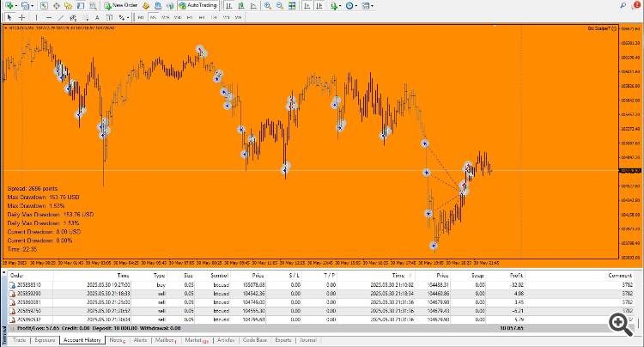Open the Profiles icon
The width and height of the screenshot is (644, 347).
pos(25,6)
